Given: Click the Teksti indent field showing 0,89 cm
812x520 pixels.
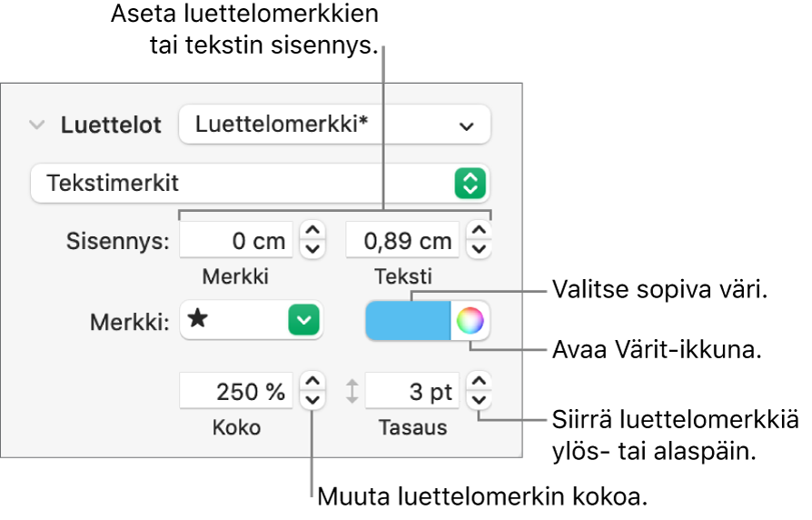Looking at the screenshot, I should [x=403, y=241].
